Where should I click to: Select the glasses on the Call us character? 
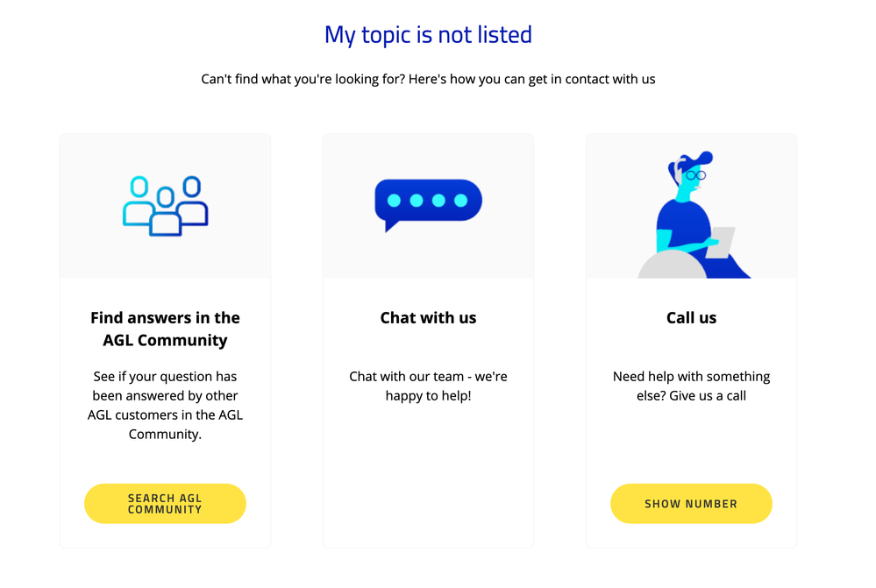[x=697, y=175]
